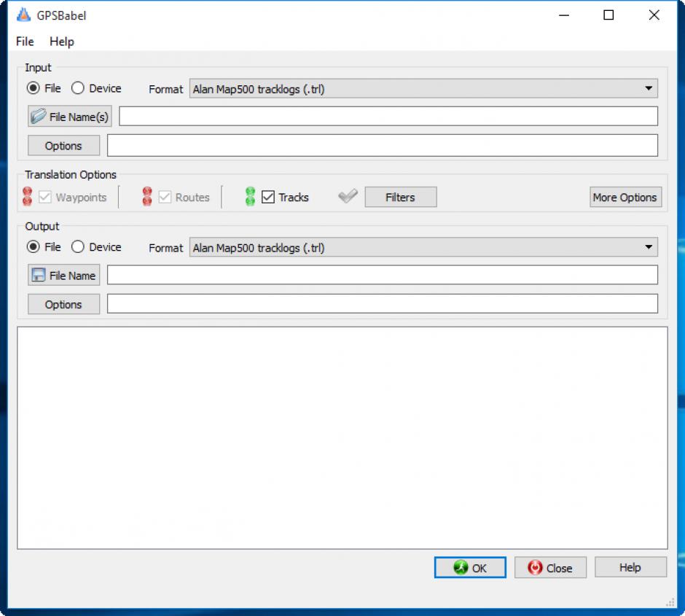Screen dimensions: 685x616
Task: Click the gray filters checkmark icon
Action: [x=348, y=196]
